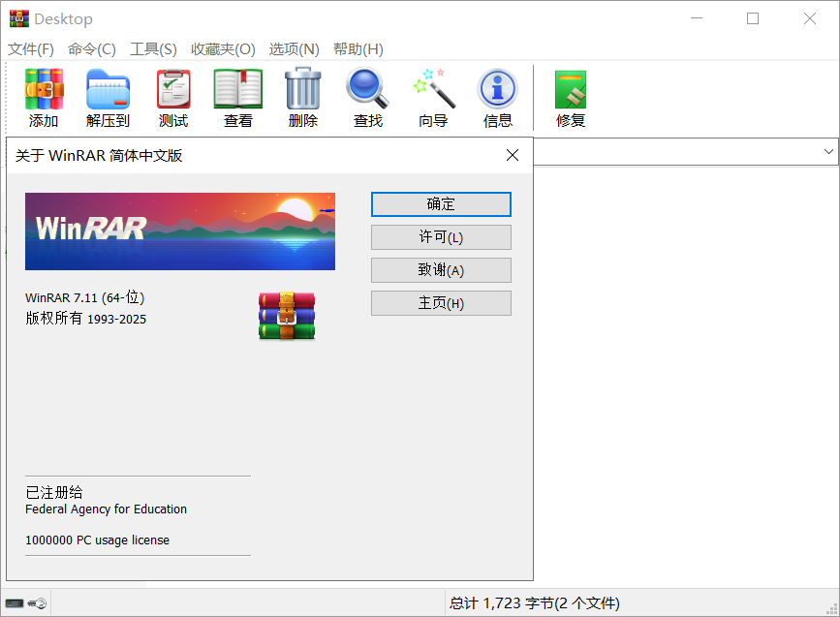This screenshot has width=840, height=617.
Task: Click 'Federal Agency for Education' registration text
Action: point(106,509)
